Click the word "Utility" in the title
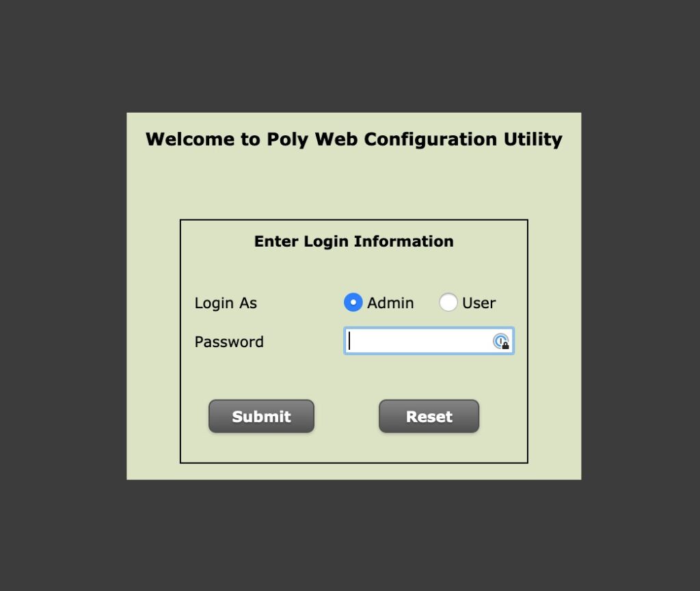 click(533, 139)
